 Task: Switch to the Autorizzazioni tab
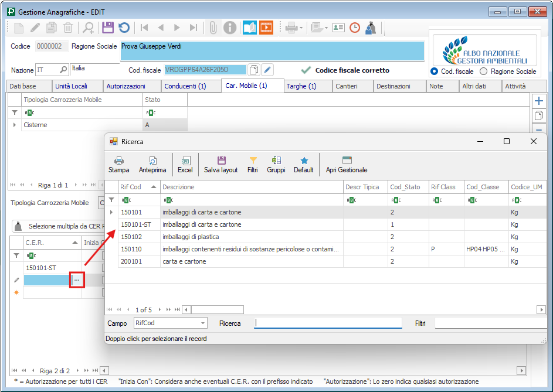coord(125,86)
